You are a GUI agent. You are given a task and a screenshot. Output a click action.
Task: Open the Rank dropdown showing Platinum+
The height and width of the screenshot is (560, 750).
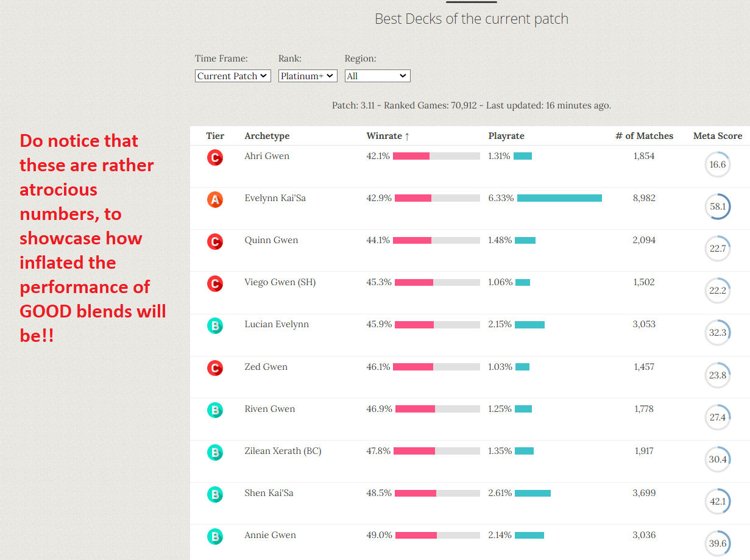[x=308, y=76]
